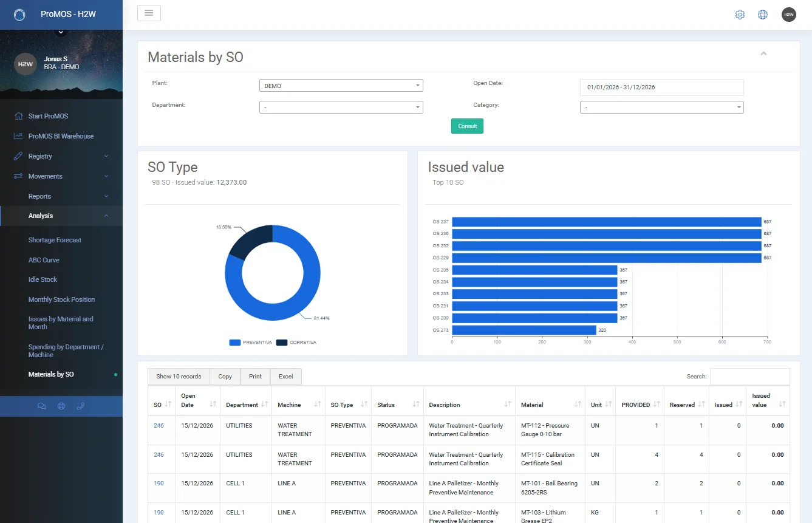Sort the table by Status column
The image size is (812, 523).
point(398,400)
